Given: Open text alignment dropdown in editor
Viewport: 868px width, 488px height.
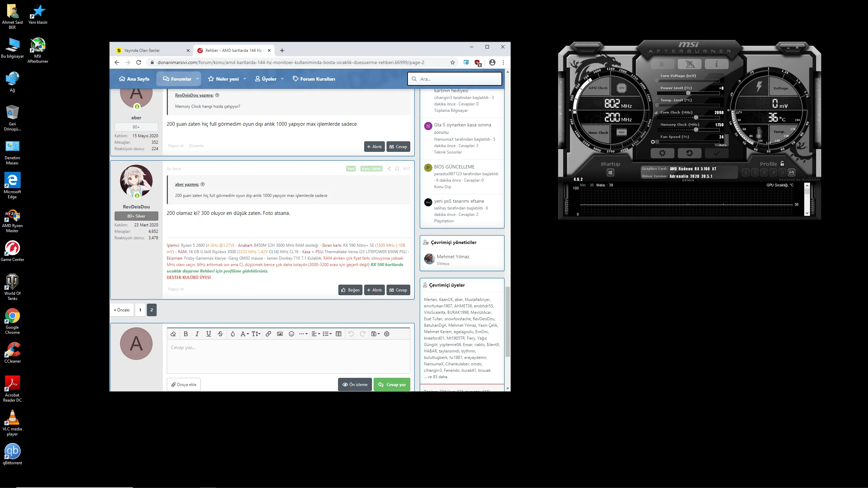Looking at the screenshot, I should (316, 334).
